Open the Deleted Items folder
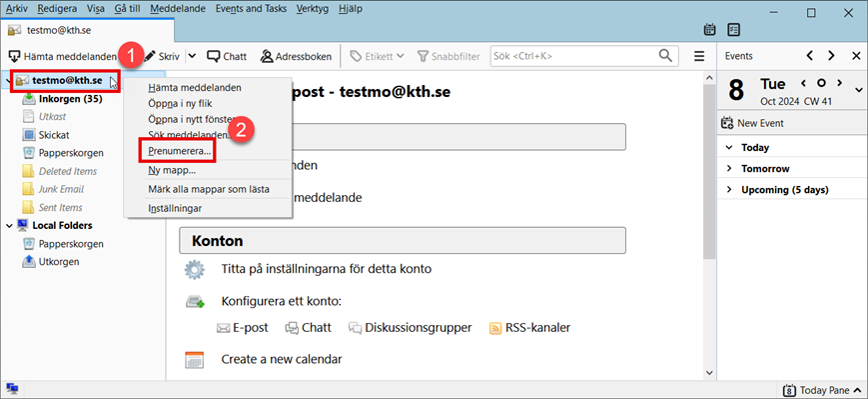Viewport: 868px width, 399px height. [68, 171]
